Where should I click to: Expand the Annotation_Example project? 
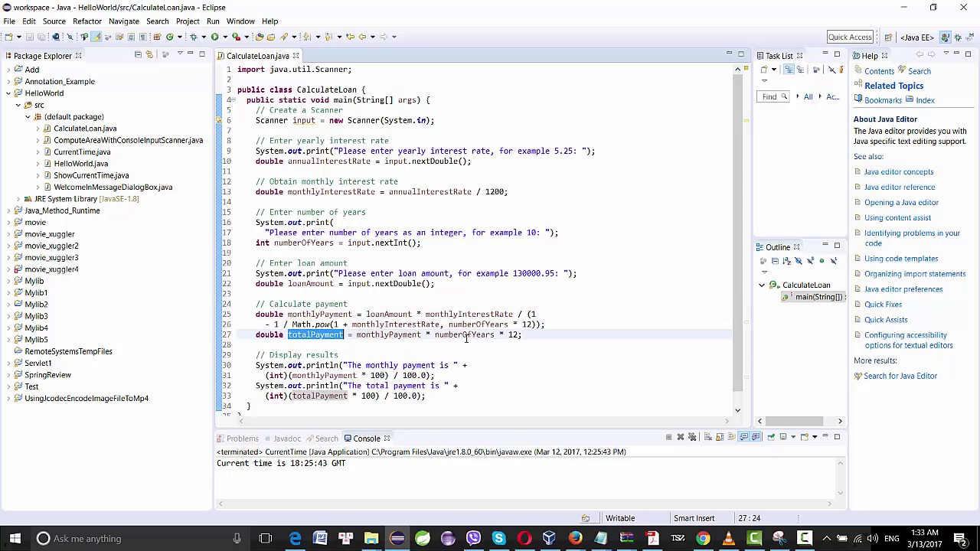(x=8, y=82)
